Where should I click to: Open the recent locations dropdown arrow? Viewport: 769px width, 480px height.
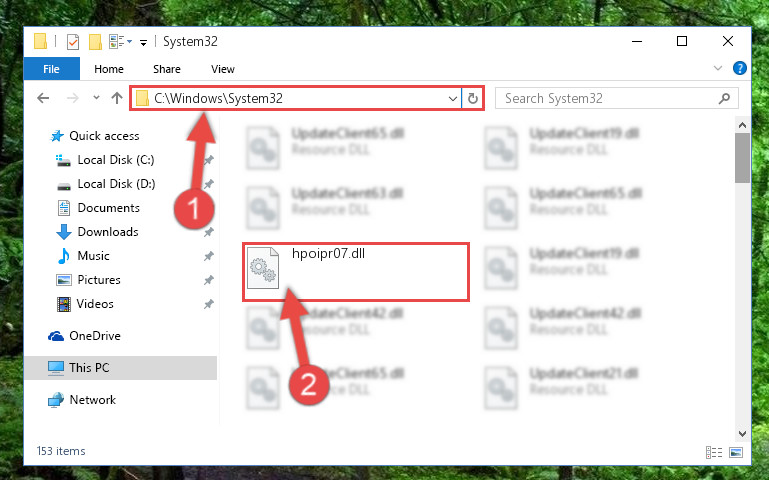pos(96,98)
